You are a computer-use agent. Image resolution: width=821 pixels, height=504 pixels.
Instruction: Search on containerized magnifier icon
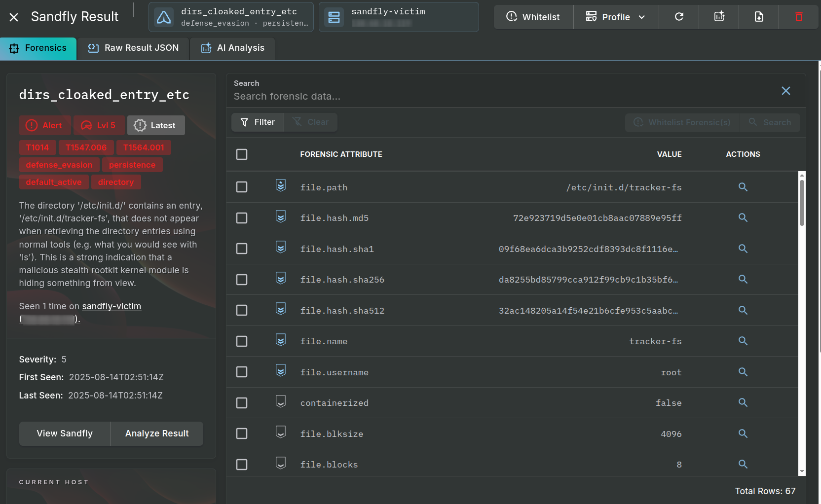(743, 402)
